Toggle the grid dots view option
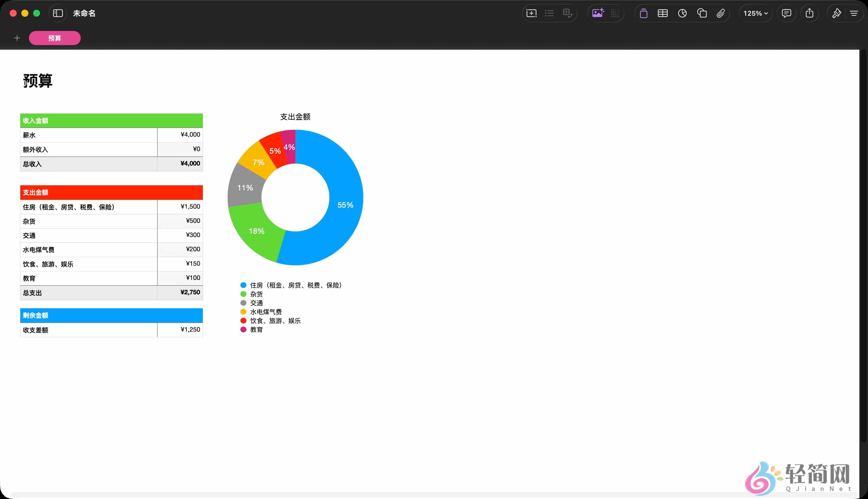The width and height of the screenshot is (868, 499). [614, 13]
